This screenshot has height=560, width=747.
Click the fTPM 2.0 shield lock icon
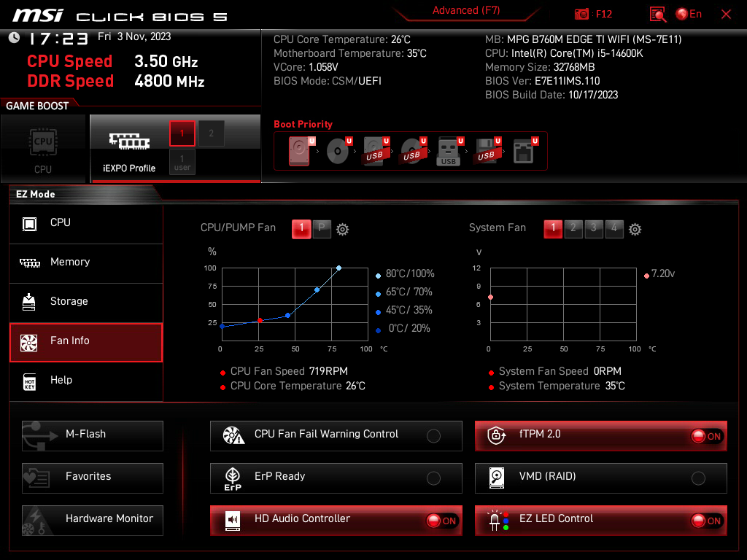click(x=496, y=435)
